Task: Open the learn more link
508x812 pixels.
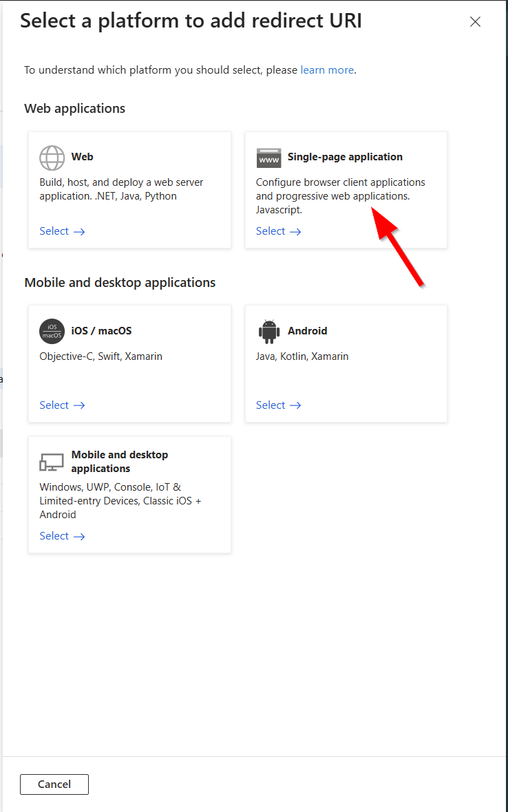Action: [327, 70]
